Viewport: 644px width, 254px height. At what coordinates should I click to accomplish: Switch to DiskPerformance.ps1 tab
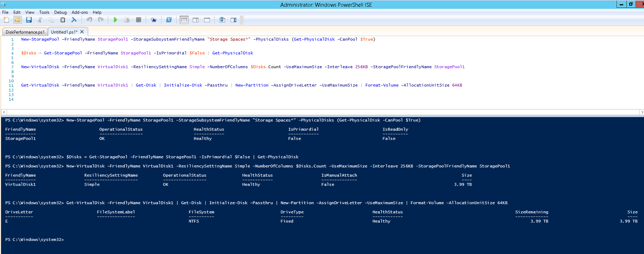point(25,32)
